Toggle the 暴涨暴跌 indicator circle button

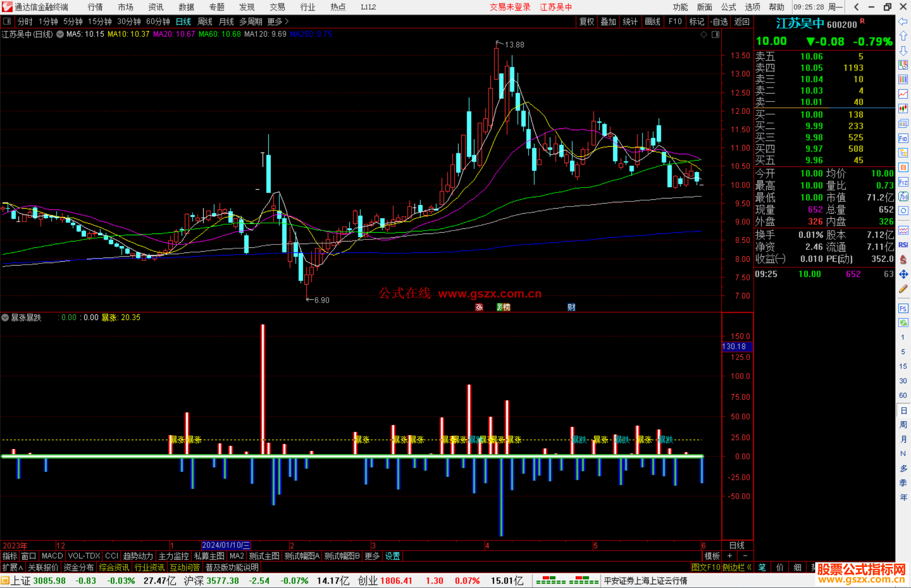(x=5, y=317)
